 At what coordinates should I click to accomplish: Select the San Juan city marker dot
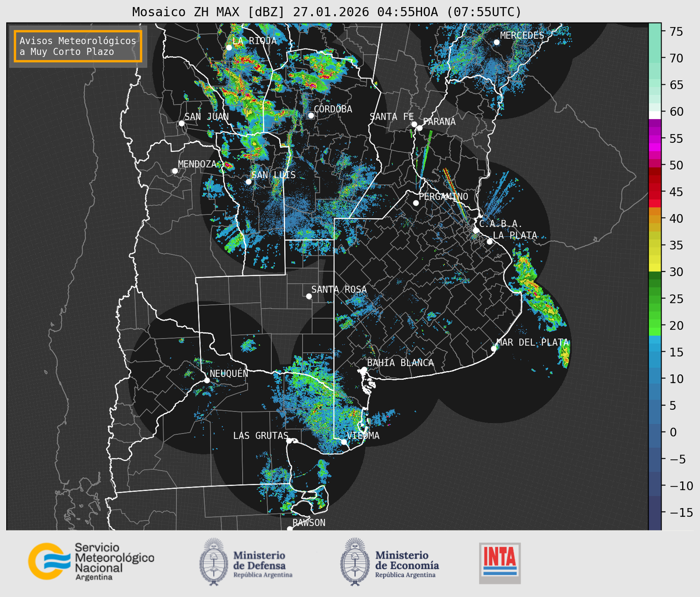click(181, 123)
